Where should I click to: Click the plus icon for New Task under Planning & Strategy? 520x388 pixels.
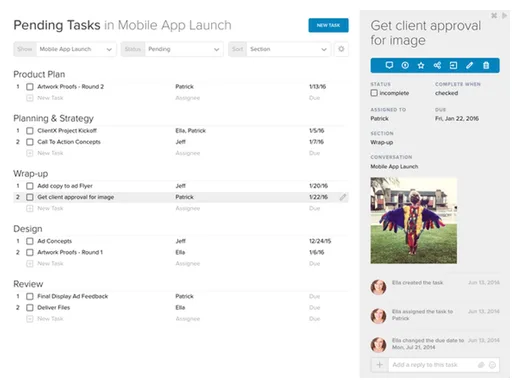point(30,153)
